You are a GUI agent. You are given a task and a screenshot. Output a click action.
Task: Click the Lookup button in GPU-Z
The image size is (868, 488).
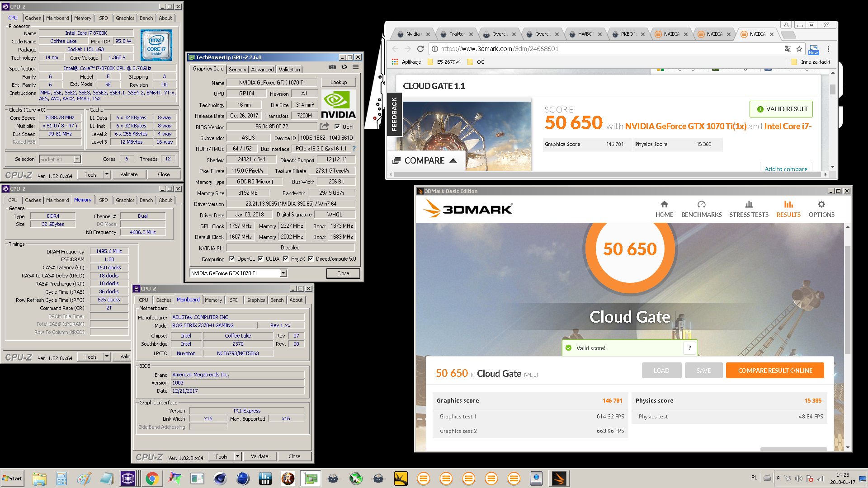339,82
